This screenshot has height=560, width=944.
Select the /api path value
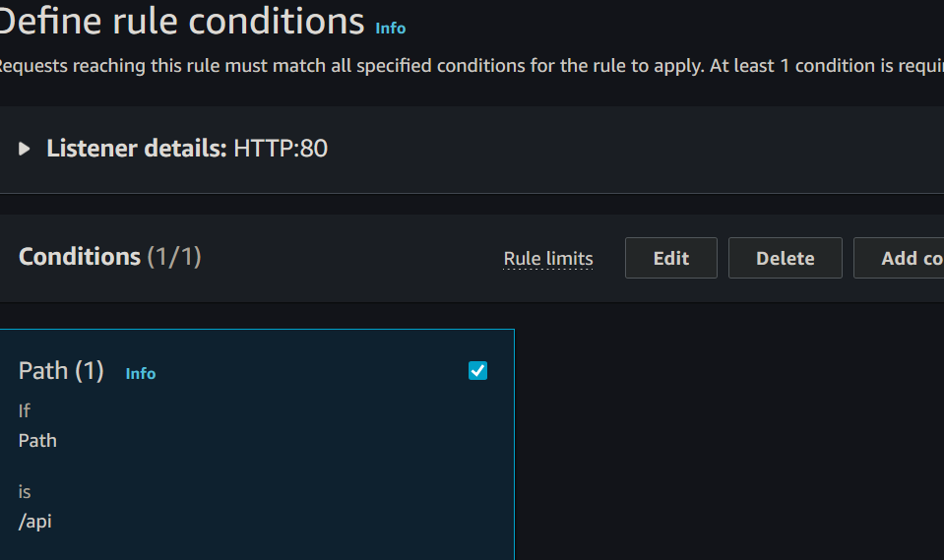(x=35, y=521)
